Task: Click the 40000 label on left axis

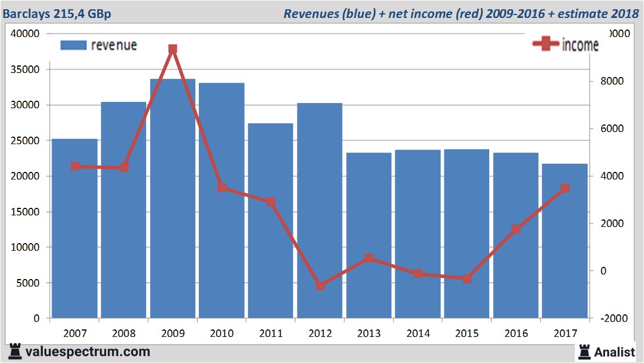Action: (25, 34)
